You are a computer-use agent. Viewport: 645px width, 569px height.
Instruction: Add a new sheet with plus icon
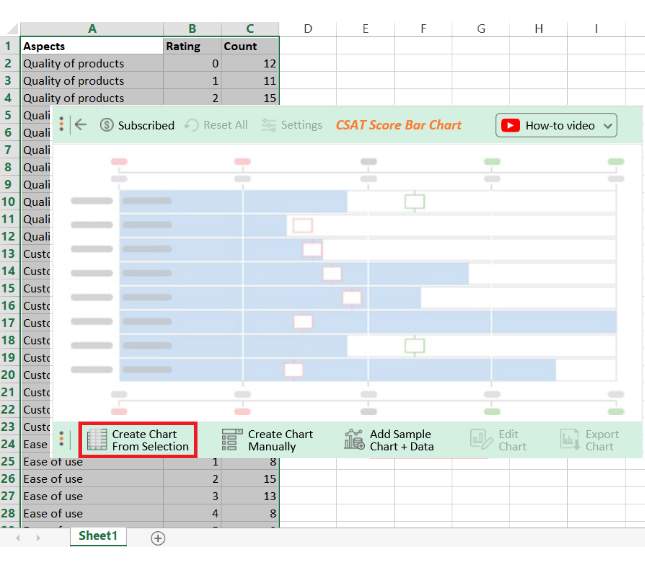pos(158,538)
